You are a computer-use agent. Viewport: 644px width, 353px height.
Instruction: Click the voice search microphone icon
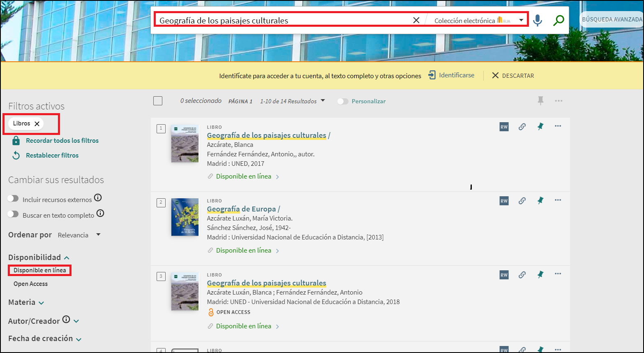point(537,20)
